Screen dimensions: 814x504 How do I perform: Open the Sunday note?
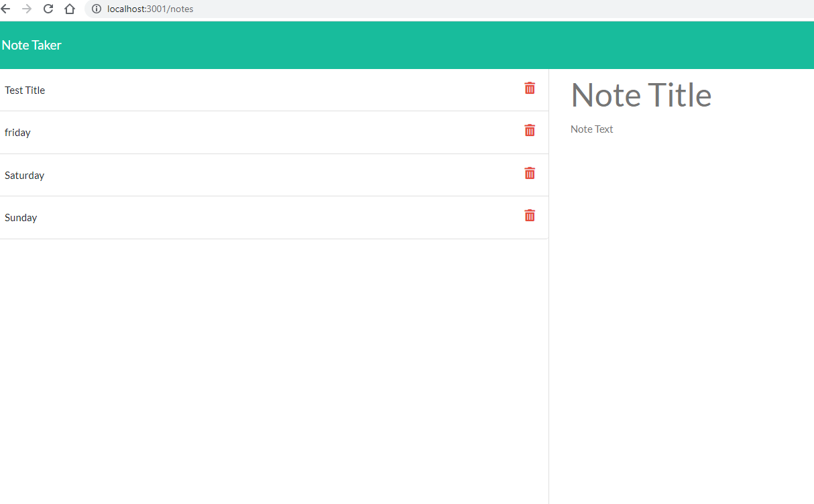point(21,217)
